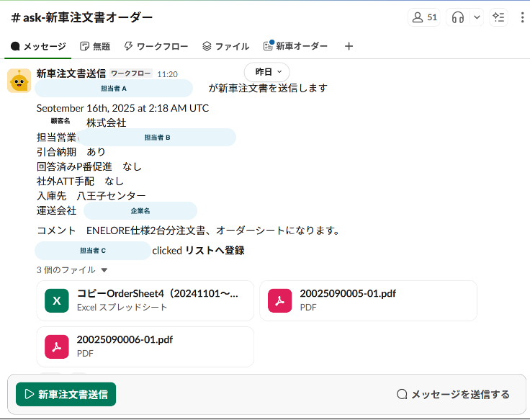The height and width of the screenshot is (420, 530).
Task: Open the 昨日 date jump dropdown
Action: coord(267,72)
